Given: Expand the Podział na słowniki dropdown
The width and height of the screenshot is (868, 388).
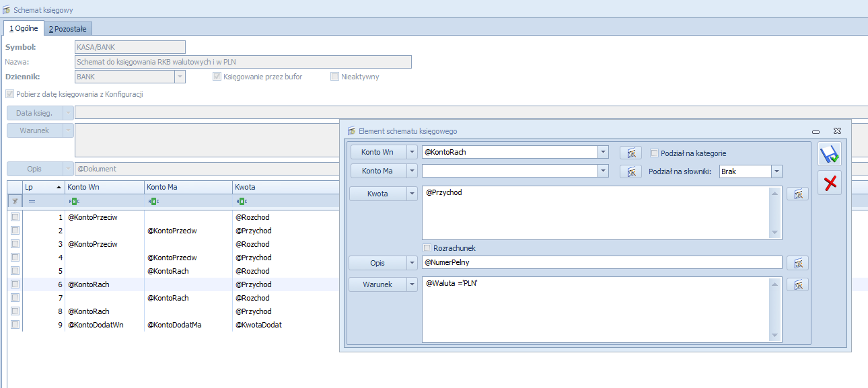Looking at the screenshot, I should tap(776, 171).
